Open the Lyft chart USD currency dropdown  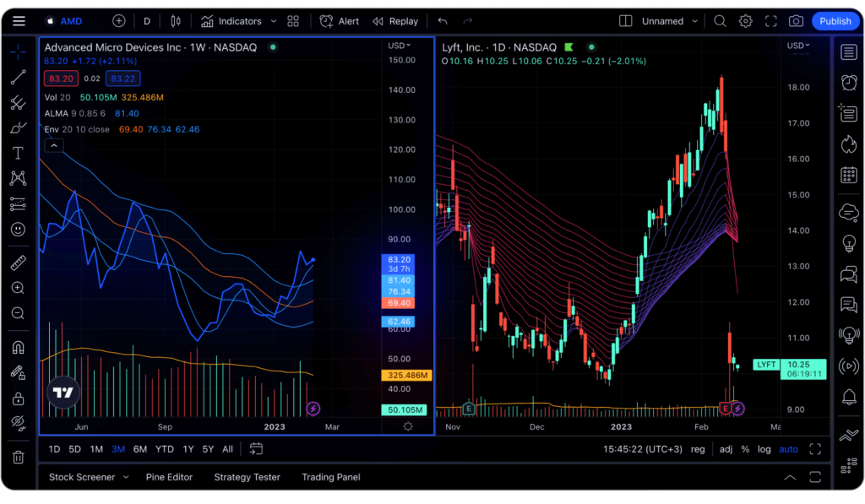797,46
